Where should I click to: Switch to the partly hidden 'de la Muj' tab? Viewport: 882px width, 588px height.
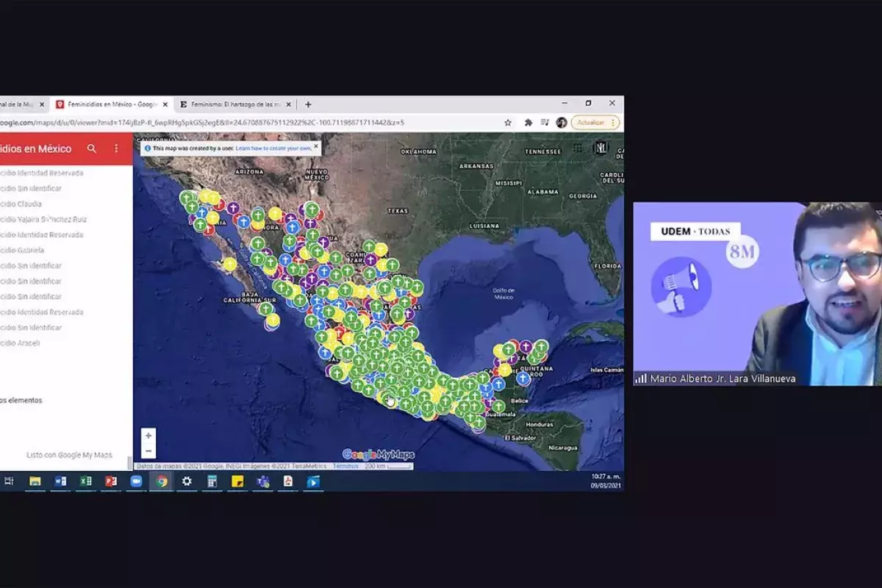24,104
